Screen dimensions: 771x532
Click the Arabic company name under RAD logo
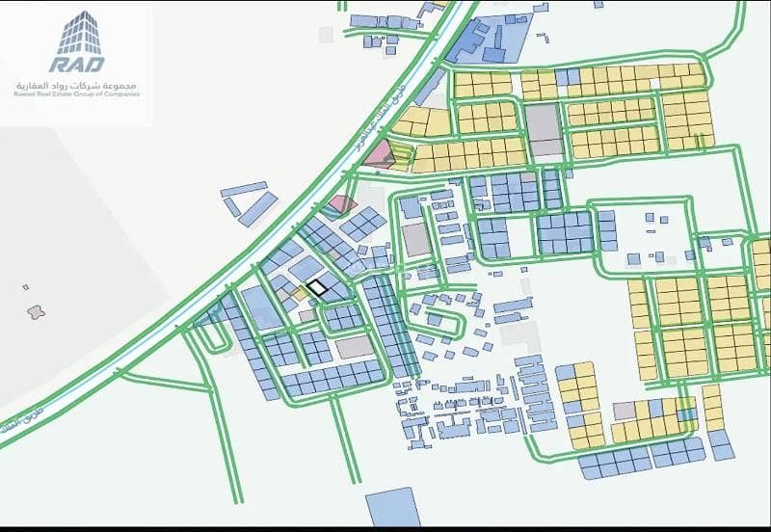click(76, 86)
